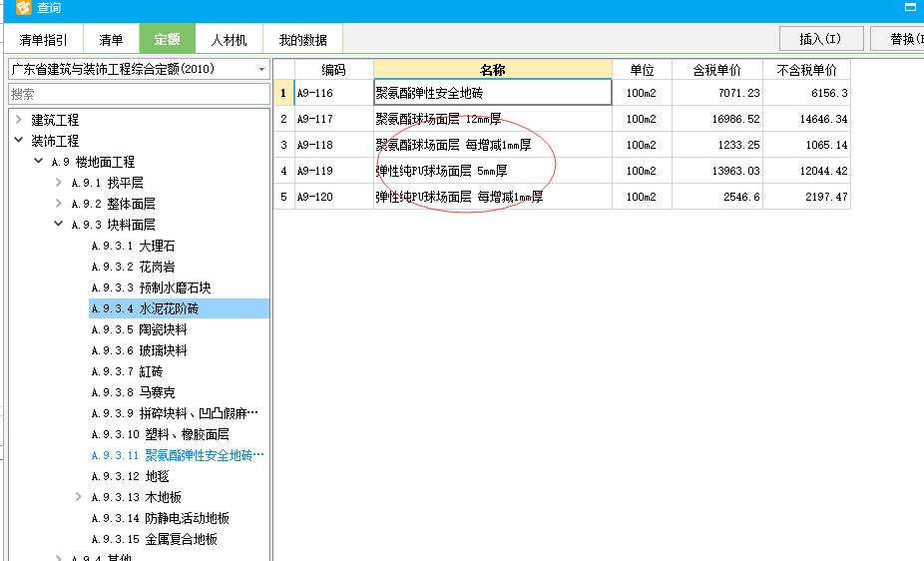Select A.9.3.5 陶瓷块料 tree item
The image size is (924, 561).
(139, 329)
